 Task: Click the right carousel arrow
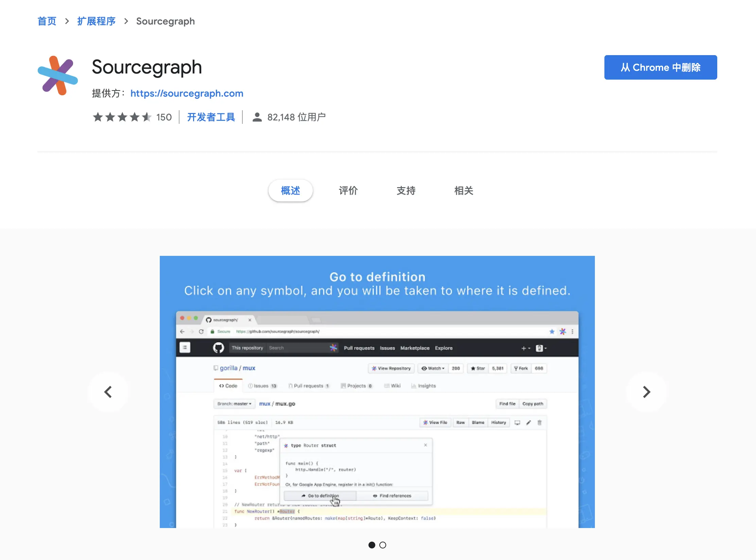click(x=647, y=392)
